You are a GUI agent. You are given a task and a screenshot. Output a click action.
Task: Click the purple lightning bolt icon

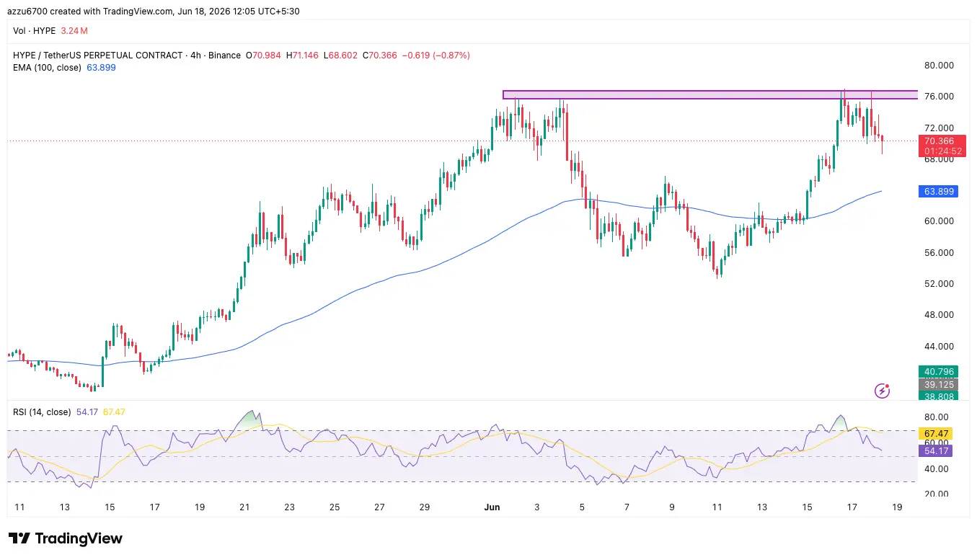pyautogui.click(x=883, y=391)
